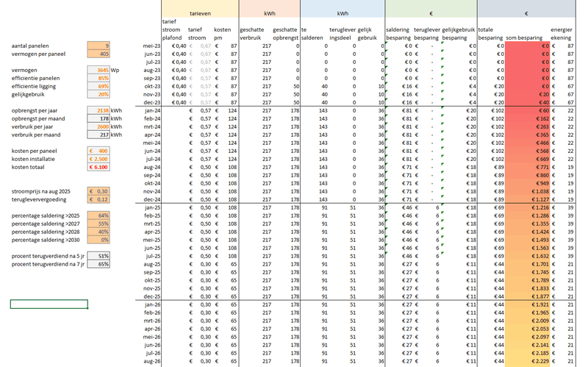Select the 'kosten pm' column header
Viewport: 588px width, 367px height.
[223, 34]
